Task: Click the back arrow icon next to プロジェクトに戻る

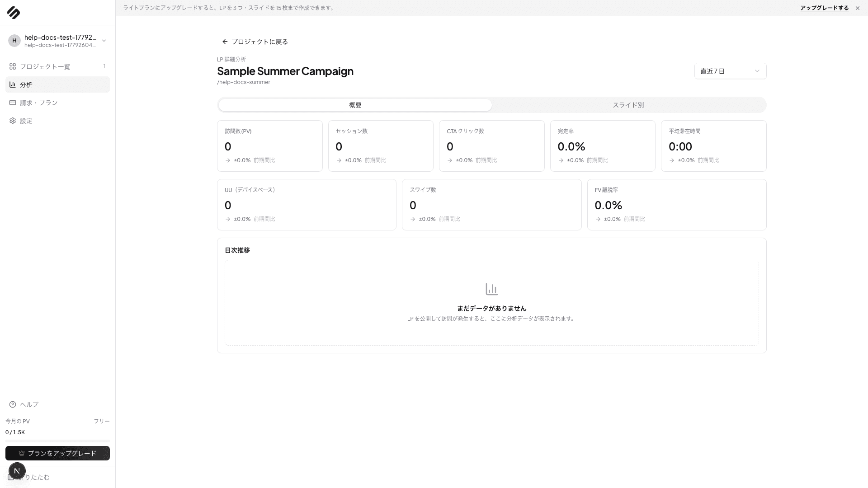Action: (x=225, y=42)
